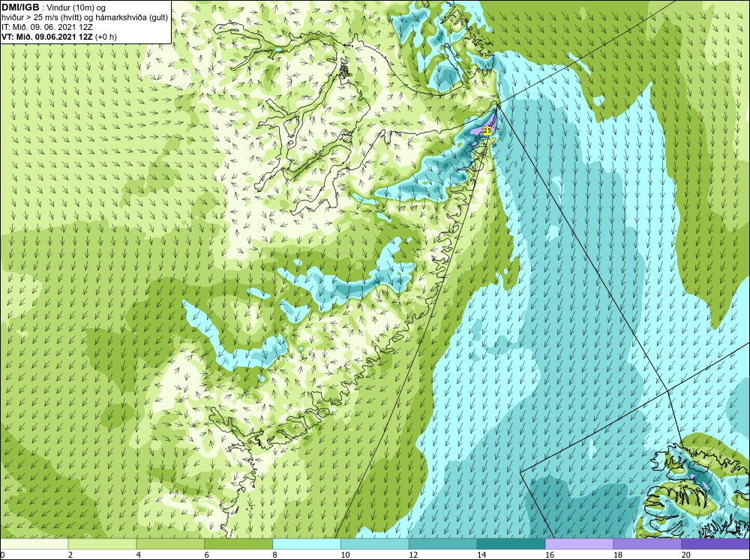Viewport: 750px width, 560px height.
Task: Select the 4–6 m/s green legend swatch
Action: tap(170, 544)
